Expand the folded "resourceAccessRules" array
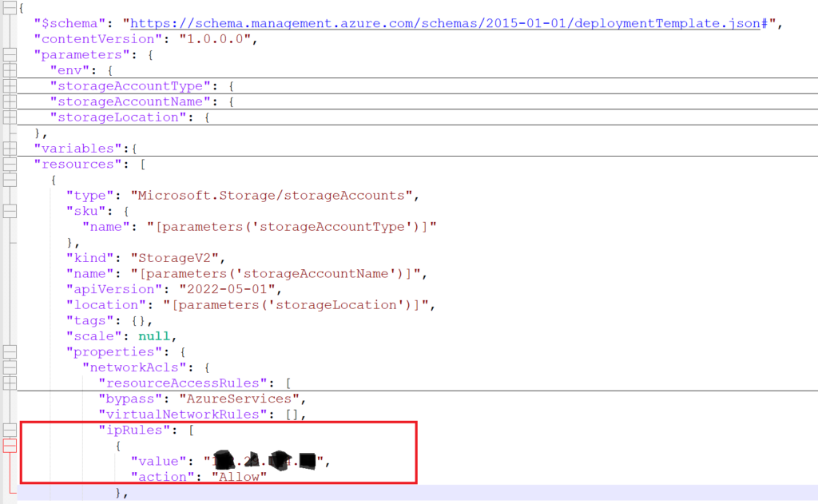The width and height of the screenshot is (818, 504). (x=10, y=383)
